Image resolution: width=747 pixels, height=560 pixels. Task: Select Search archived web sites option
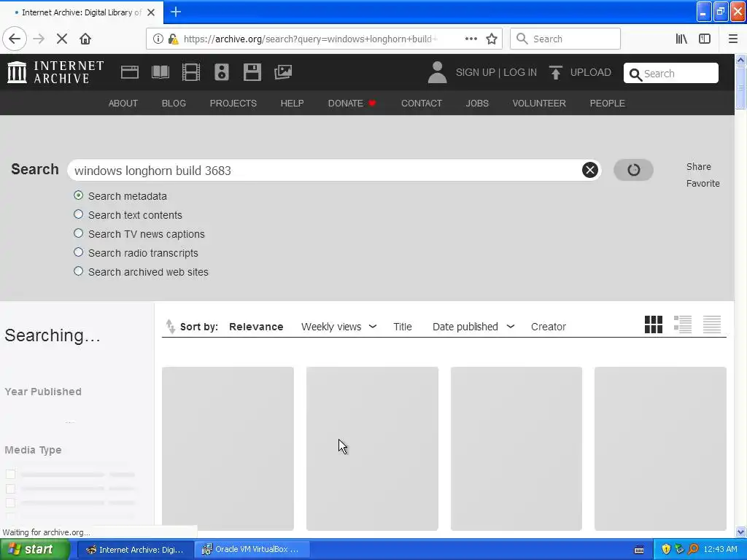[78, 271]
